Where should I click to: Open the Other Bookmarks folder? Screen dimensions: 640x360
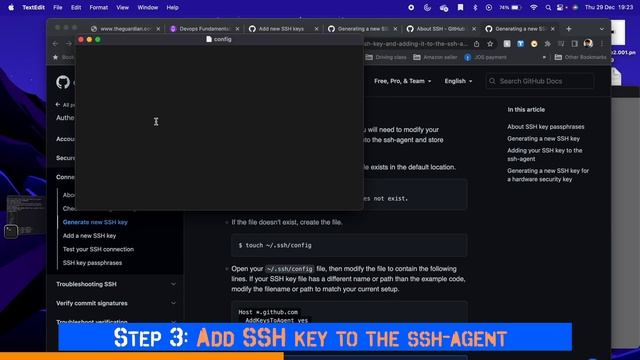[580, 57]
